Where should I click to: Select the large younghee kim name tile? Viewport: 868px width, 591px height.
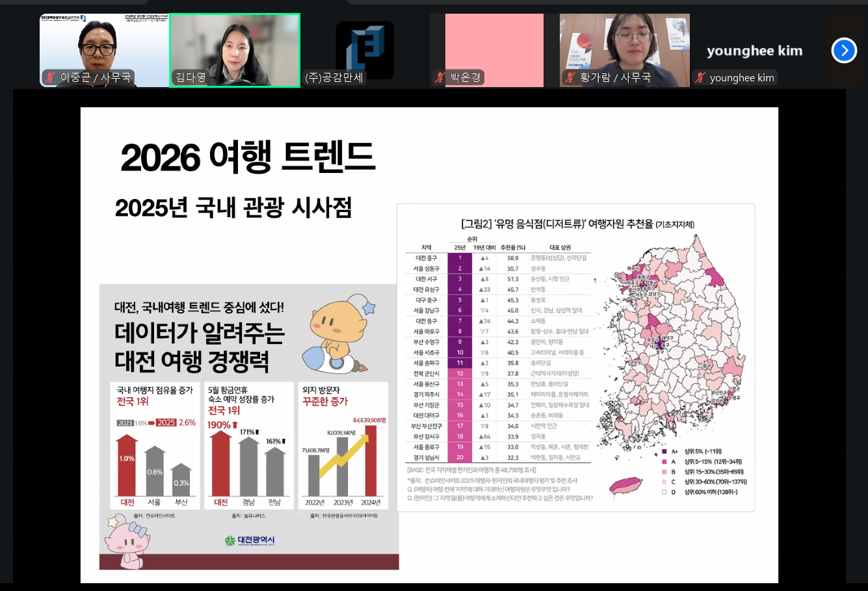point(755,51)
